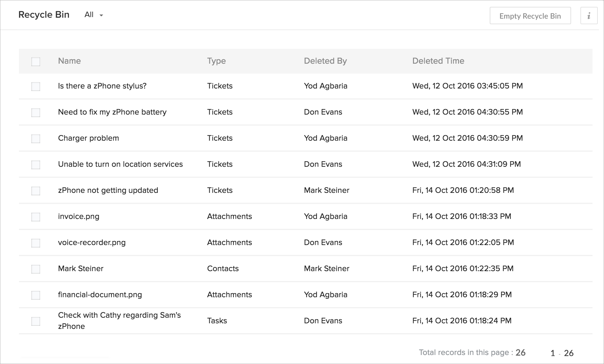Open the All filter dropdown

click(x=93, y=15)
